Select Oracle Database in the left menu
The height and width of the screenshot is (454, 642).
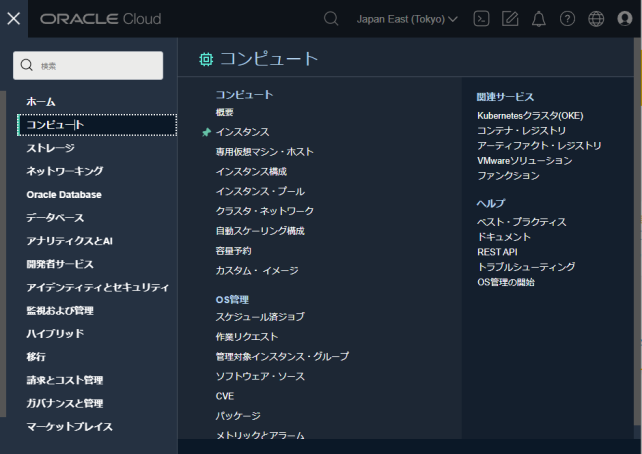point(64,194)
